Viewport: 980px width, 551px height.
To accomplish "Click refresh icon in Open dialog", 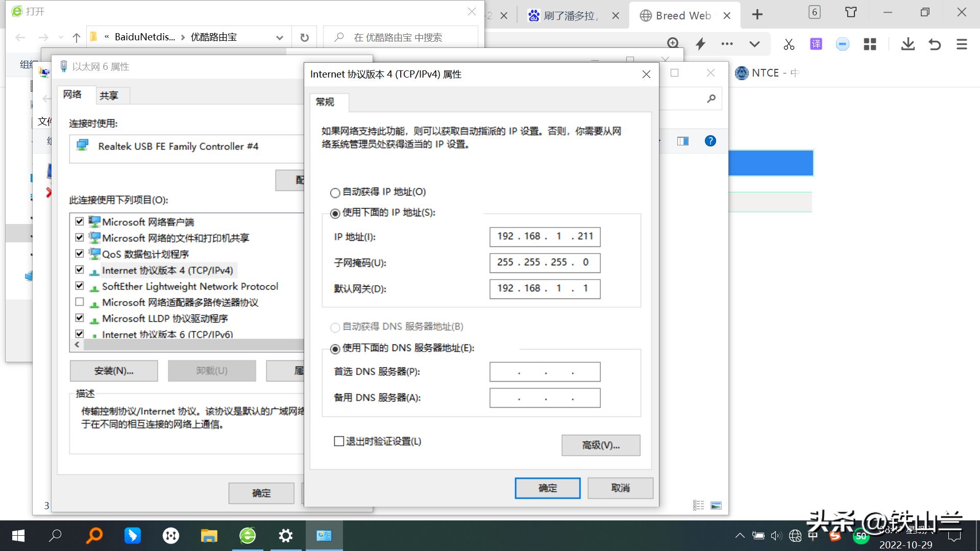I will point(305,37).
